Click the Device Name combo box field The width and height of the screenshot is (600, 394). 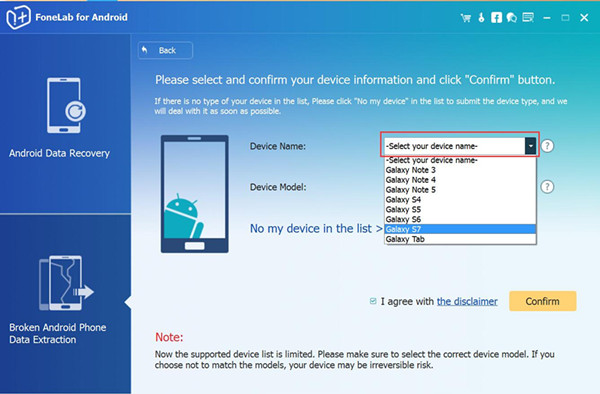[460, 146]
